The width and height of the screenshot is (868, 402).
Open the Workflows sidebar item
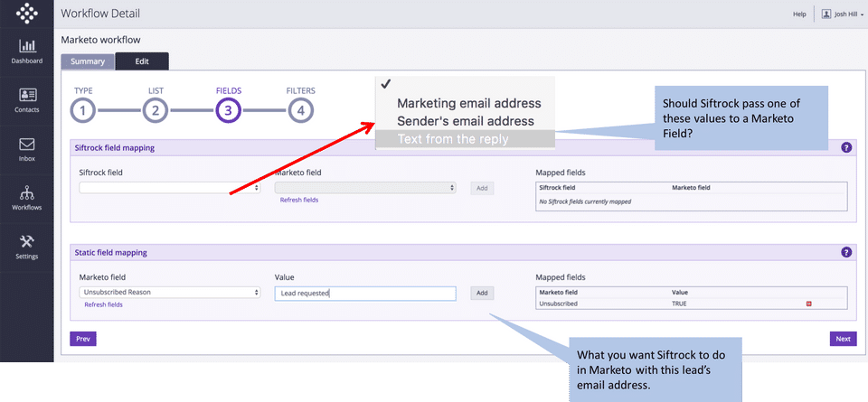(x=26, y=199)
